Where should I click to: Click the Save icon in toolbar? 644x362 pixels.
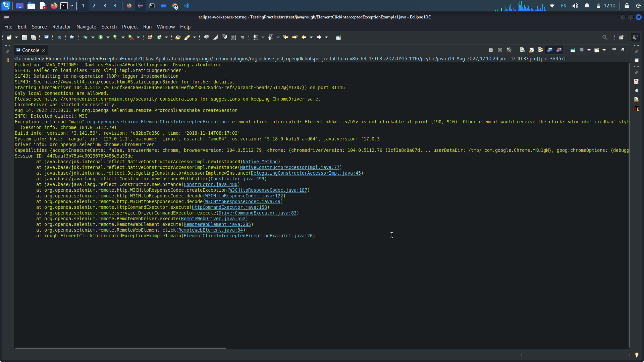click(24, 37)
